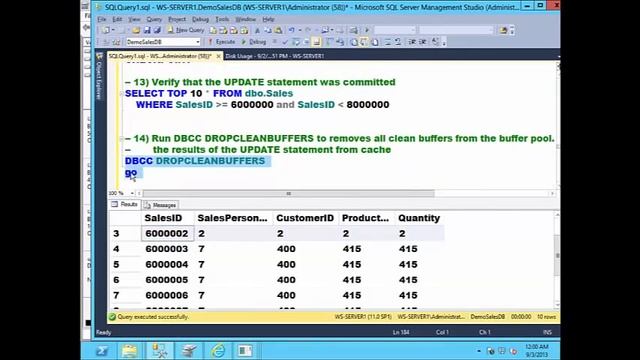This screenshot has width=640, height=360.
Task: Select the cell containing 6000002
Action: 167,233
